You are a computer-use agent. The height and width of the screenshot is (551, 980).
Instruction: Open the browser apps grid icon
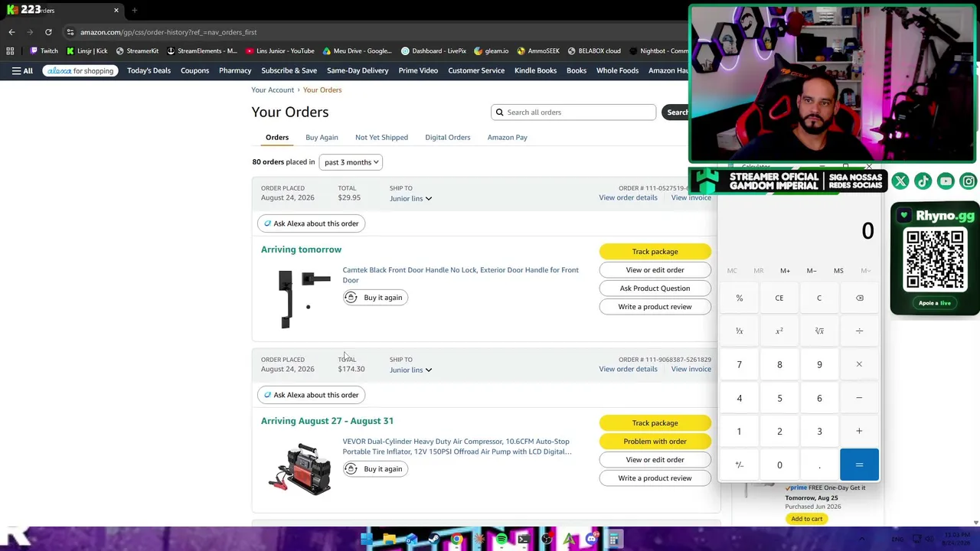pos(10,51)
